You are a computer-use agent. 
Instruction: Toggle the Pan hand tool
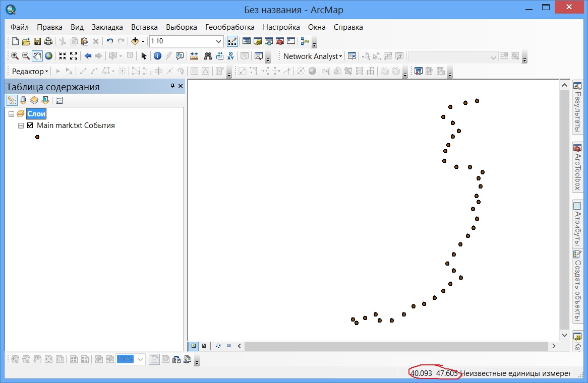click(x=37, y=56)
